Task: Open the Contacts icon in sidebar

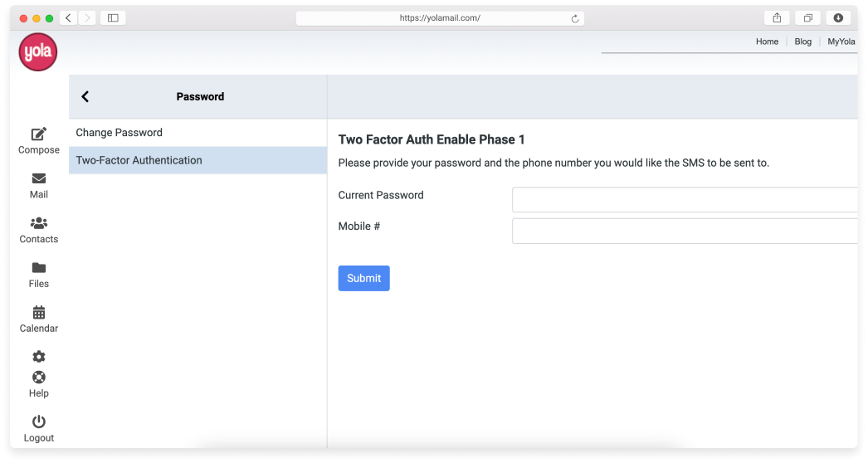Action: pos(39,223)
